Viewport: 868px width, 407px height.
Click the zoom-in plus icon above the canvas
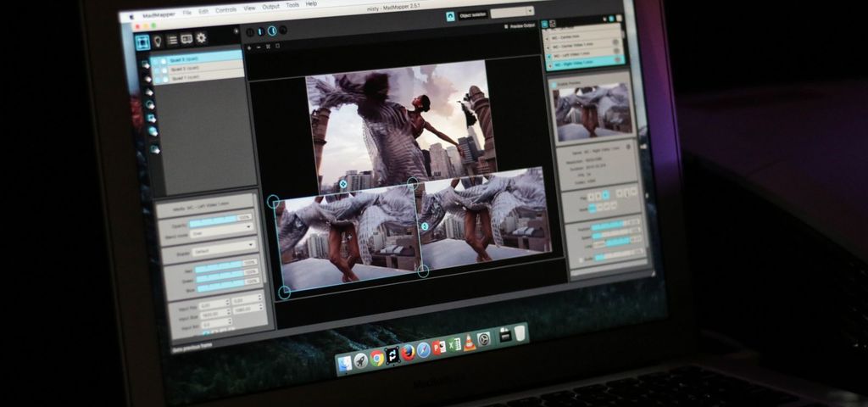[250, 47]
